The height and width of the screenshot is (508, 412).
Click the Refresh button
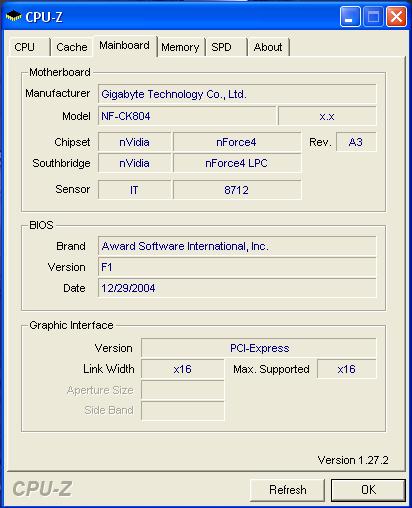point(287,490)
